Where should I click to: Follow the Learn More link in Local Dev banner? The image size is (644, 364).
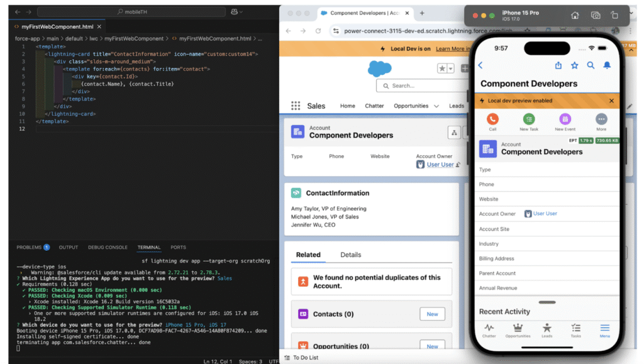pos(452,49)
